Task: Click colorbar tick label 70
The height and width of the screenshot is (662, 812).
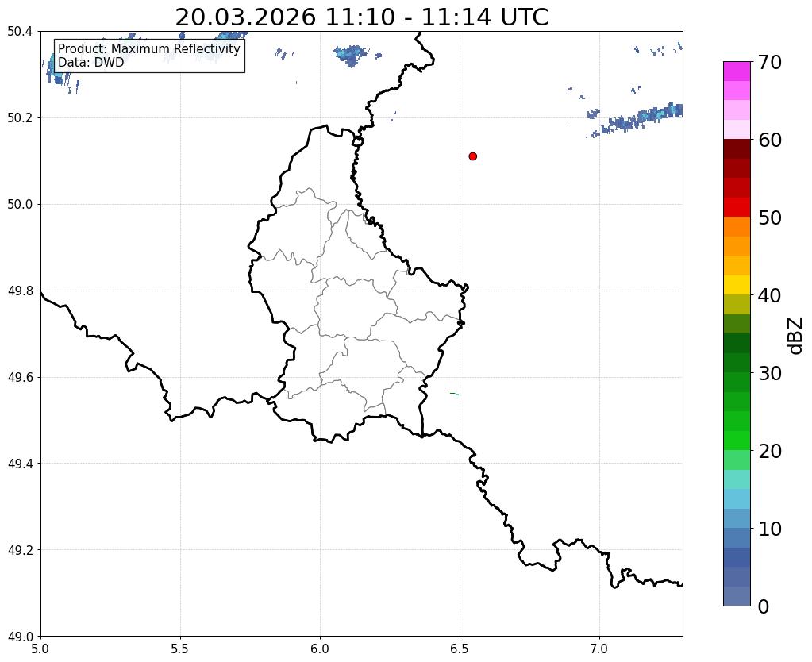Action: coord(770,62)
